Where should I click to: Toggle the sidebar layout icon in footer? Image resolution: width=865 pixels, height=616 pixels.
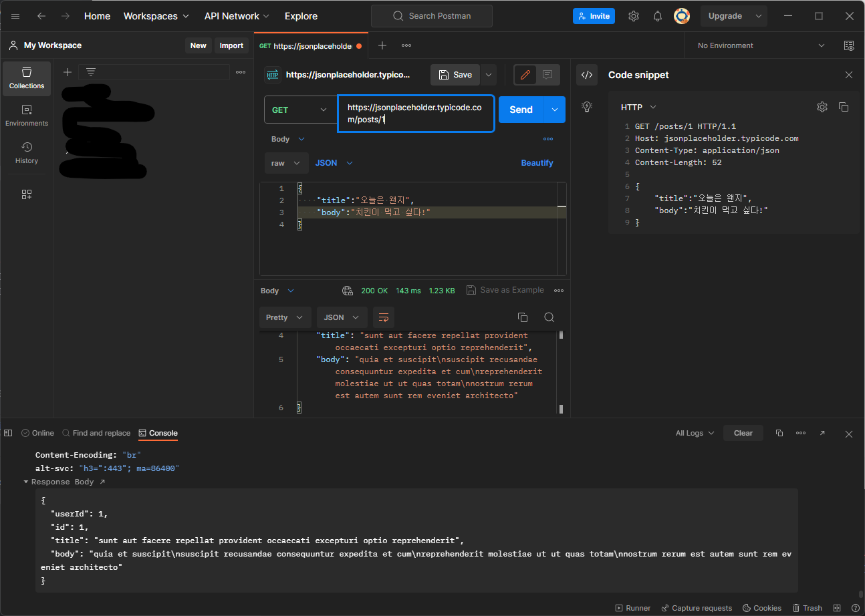pos(8,433)
